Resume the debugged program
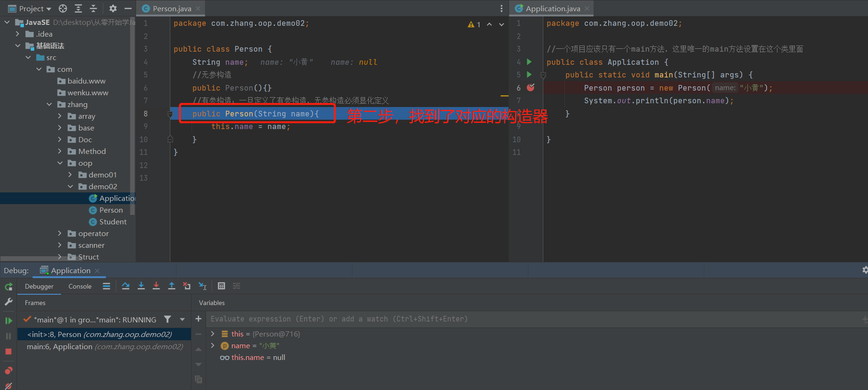868x390 pixels. 8,321
